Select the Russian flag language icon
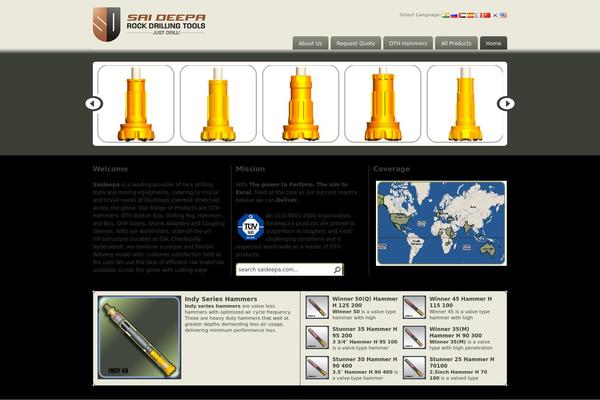This screenshot has width=600, height=400. [x=454, y=15]
